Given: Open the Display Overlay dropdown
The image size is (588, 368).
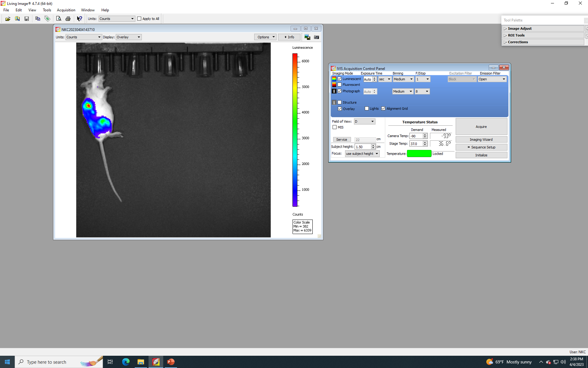Looking at the screenshot, I should [x=129, y=37].
